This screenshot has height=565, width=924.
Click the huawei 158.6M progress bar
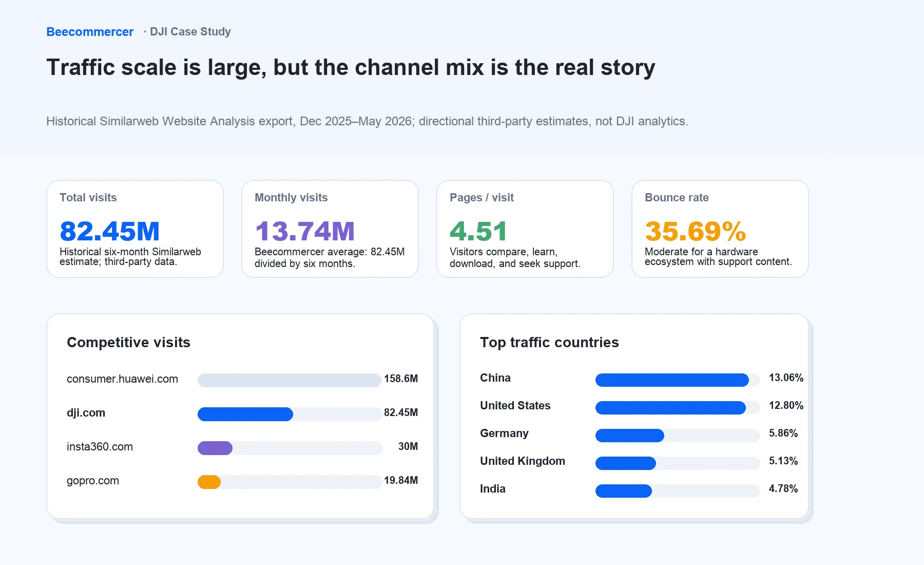[290, 380]
